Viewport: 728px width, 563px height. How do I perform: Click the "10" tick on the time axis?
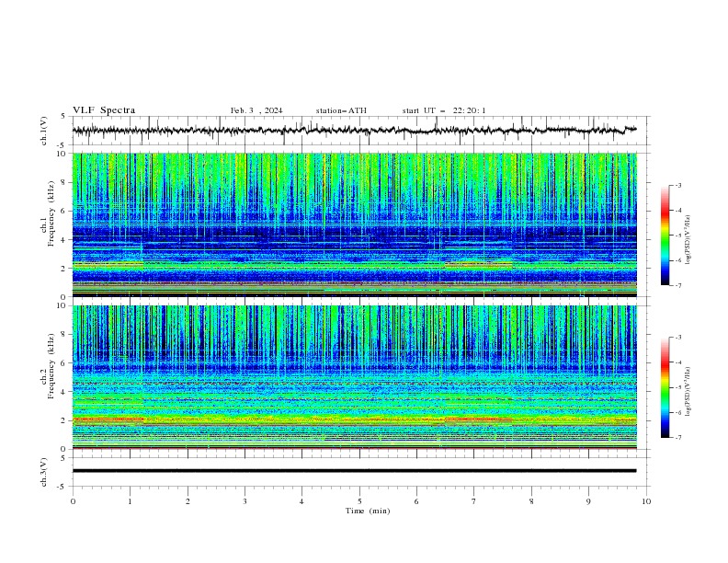point(646,501)
